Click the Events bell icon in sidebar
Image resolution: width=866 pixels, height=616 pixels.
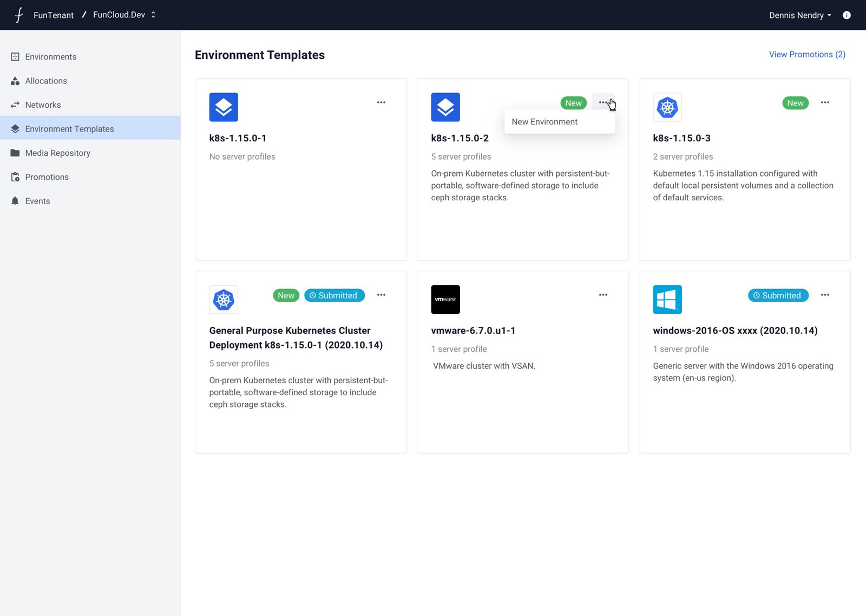click(15, 201)
